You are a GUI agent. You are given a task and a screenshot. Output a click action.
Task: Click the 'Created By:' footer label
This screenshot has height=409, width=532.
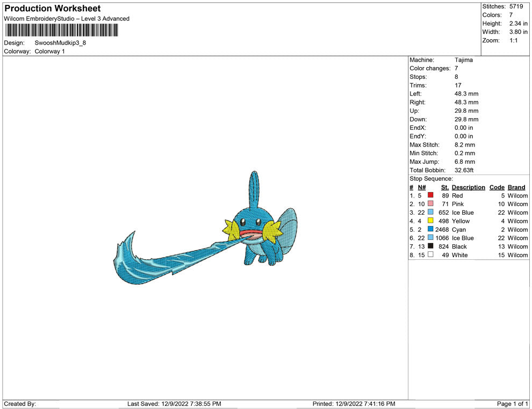pos(20,404)
